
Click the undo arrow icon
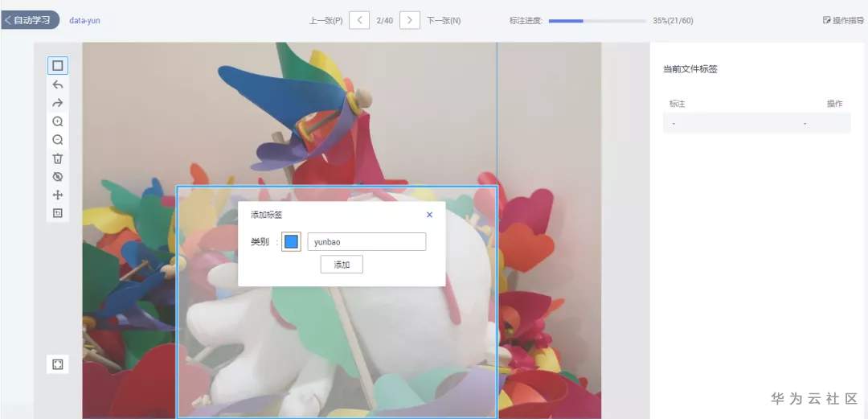[58, 84]
